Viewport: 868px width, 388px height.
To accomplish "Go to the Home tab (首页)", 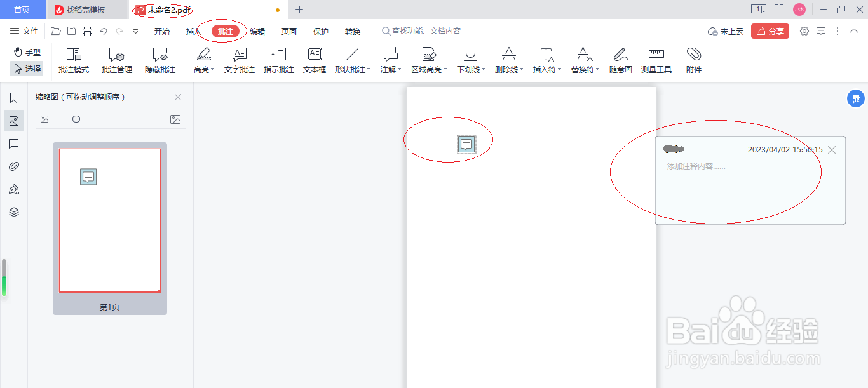I will tap(22, 10).
